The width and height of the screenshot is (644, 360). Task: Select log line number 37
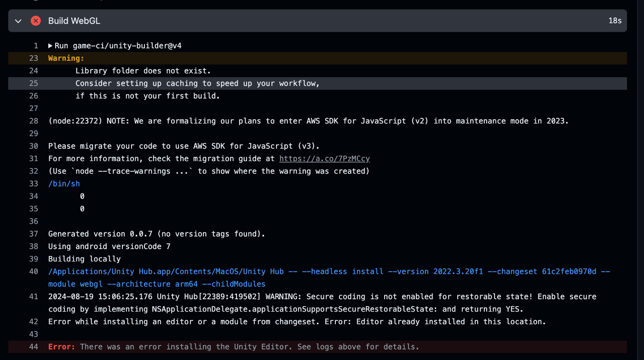click(x=33, y=234)
